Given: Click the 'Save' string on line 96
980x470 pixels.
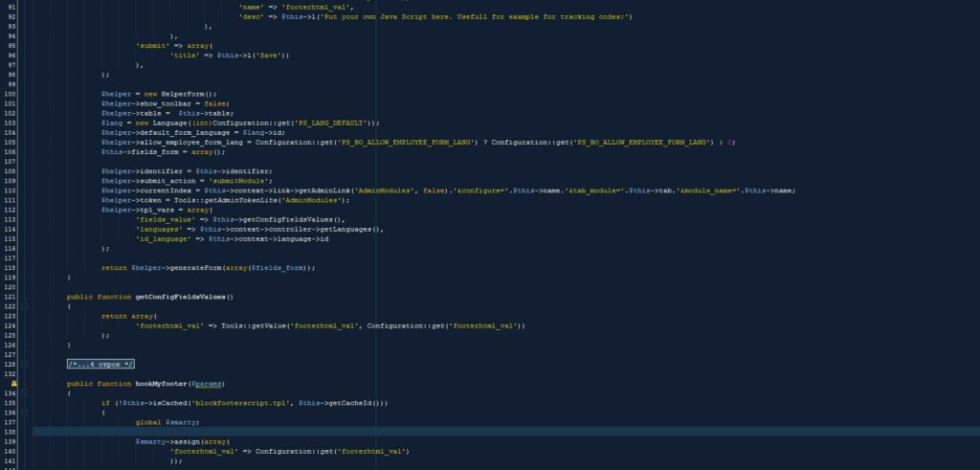Looking at the screenshot, I should coord(270,56).
